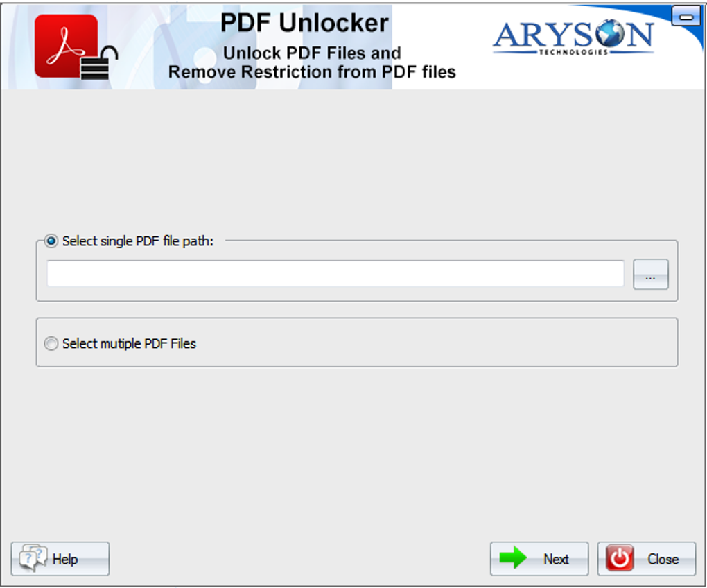Open the Help button
The width and height of the screenshot is (707, 588).
(x=60, y=559)
